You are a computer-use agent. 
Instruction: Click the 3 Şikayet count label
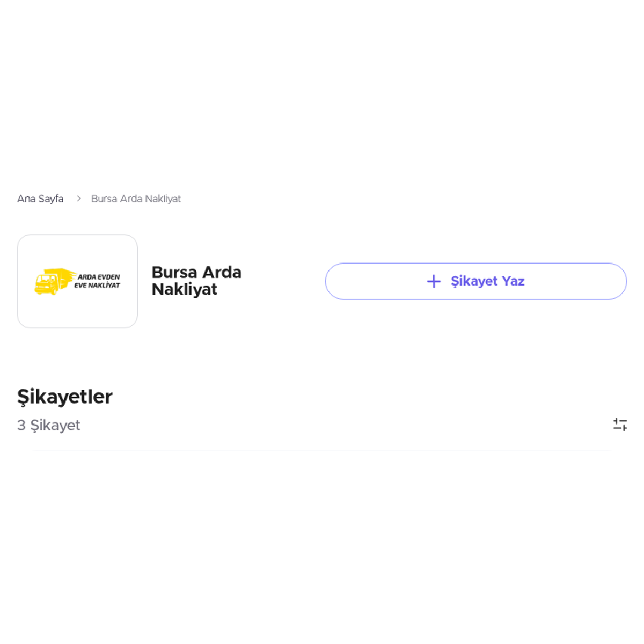coord(49,425)
